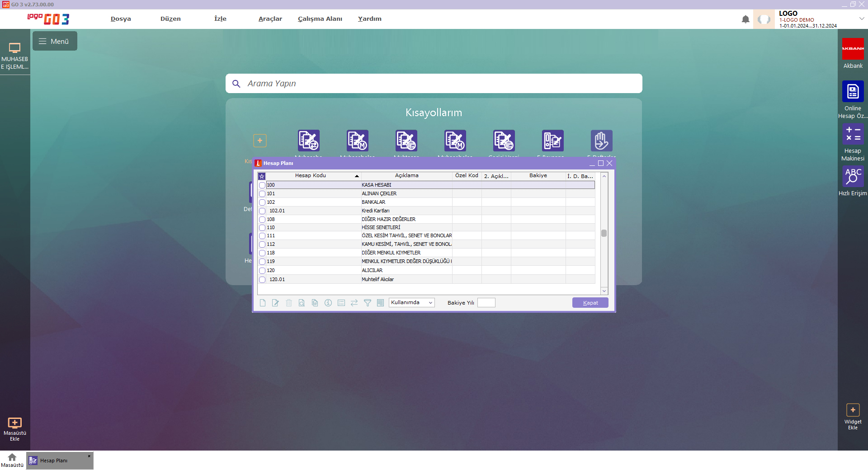
Task: Check the box for account 120 ALICILAR
Action: tap(262, 271)
